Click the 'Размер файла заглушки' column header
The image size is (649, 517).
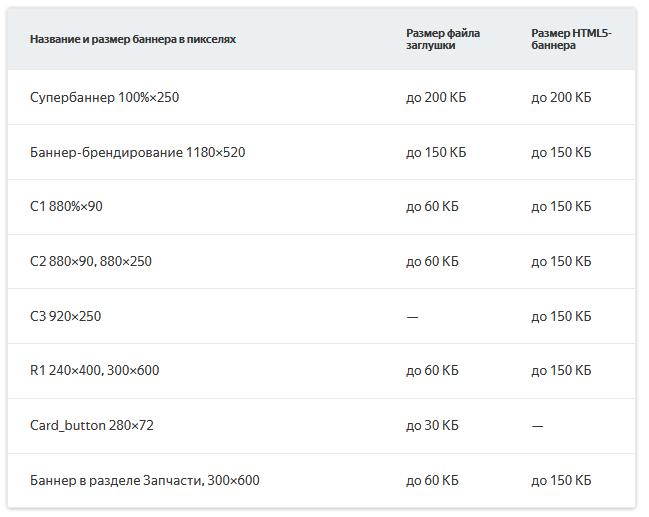click(x=443, y=39)
